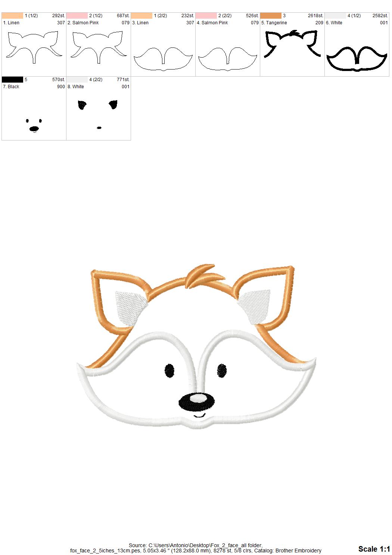
Task: Click thread code '209' for Tangerine
Action: [319, 23]
